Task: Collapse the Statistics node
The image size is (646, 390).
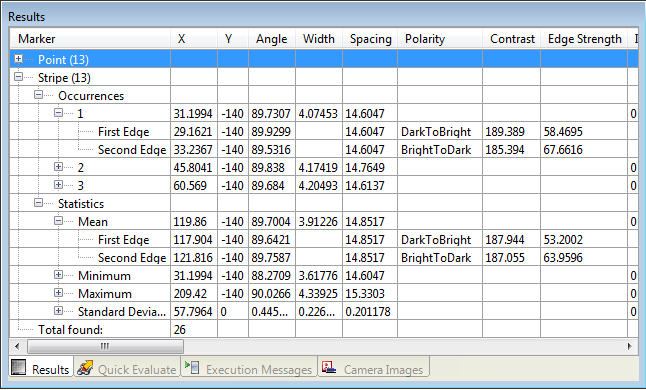Action: [38, 203]
